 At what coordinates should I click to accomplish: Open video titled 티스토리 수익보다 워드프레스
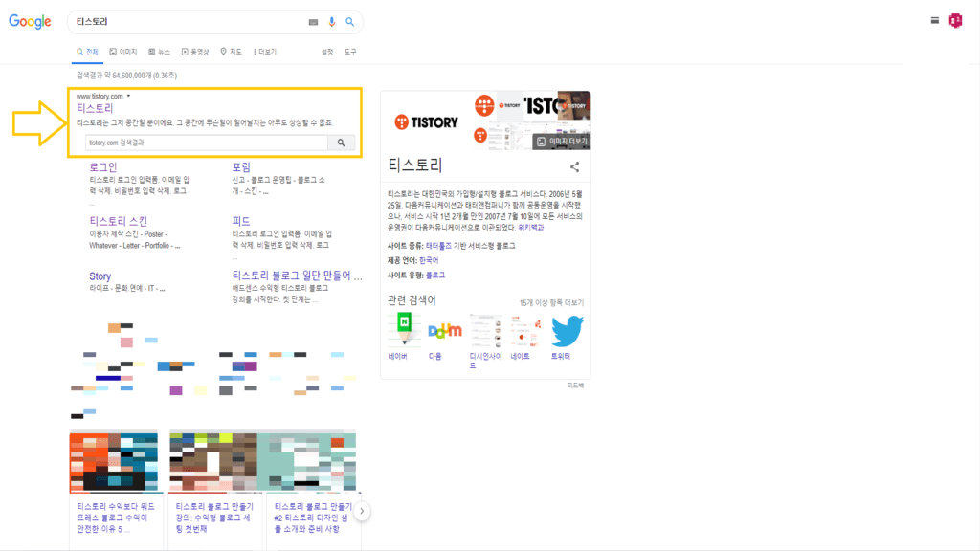coord(116,518)
